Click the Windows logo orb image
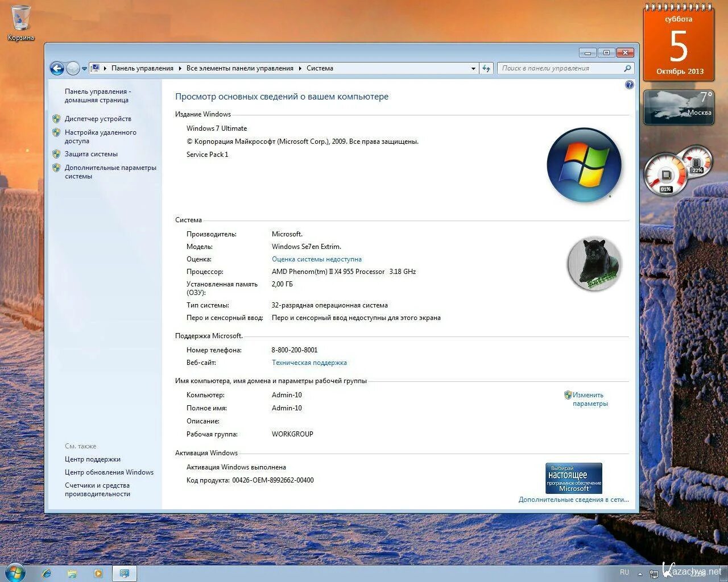This screenshot has height=582, width=728. 584,165
